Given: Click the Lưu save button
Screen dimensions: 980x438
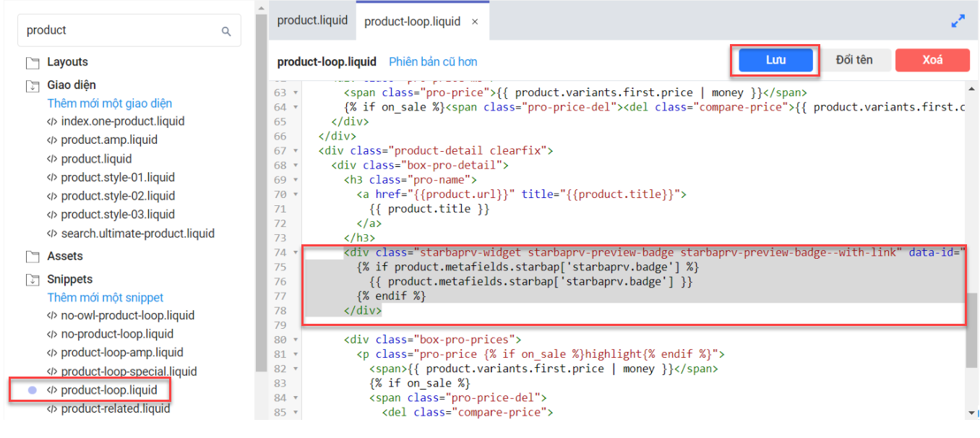Looking at the screenshot, I should click(775, 60).
